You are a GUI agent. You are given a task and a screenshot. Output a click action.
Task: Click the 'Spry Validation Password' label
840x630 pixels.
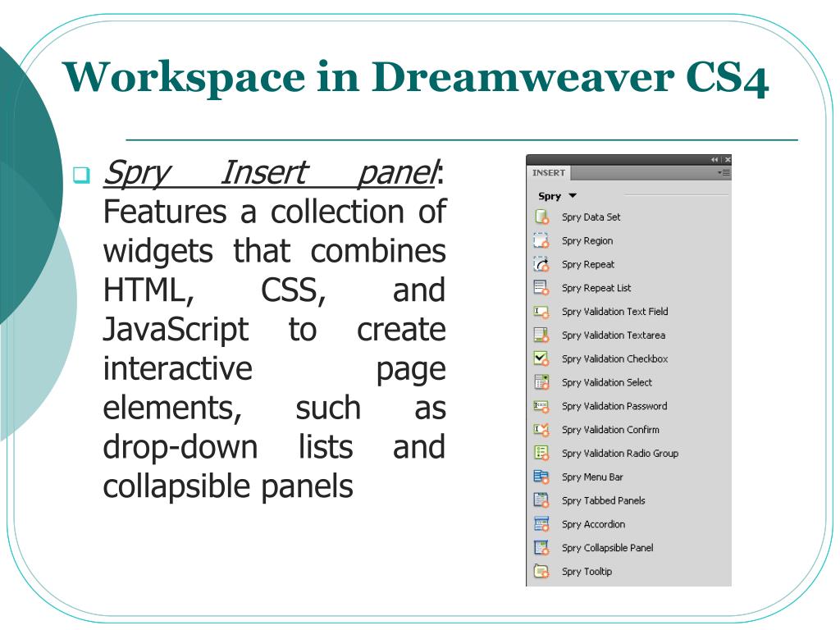[614, 406]
